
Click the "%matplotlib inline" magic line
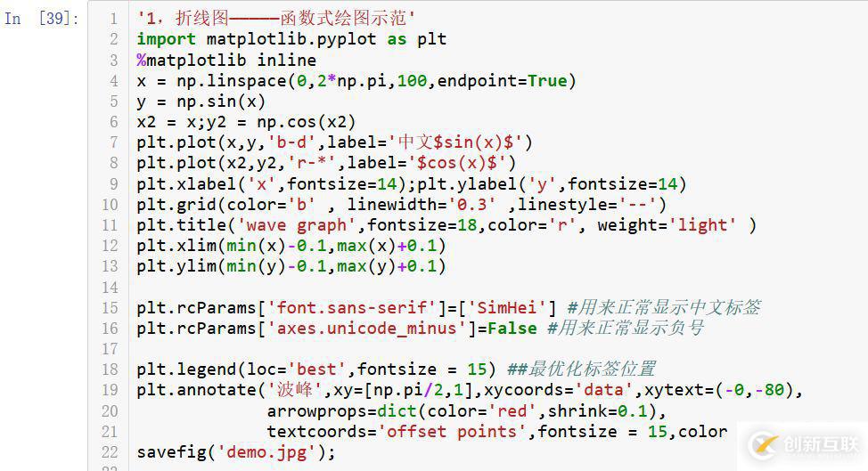[x=226, y=60]
